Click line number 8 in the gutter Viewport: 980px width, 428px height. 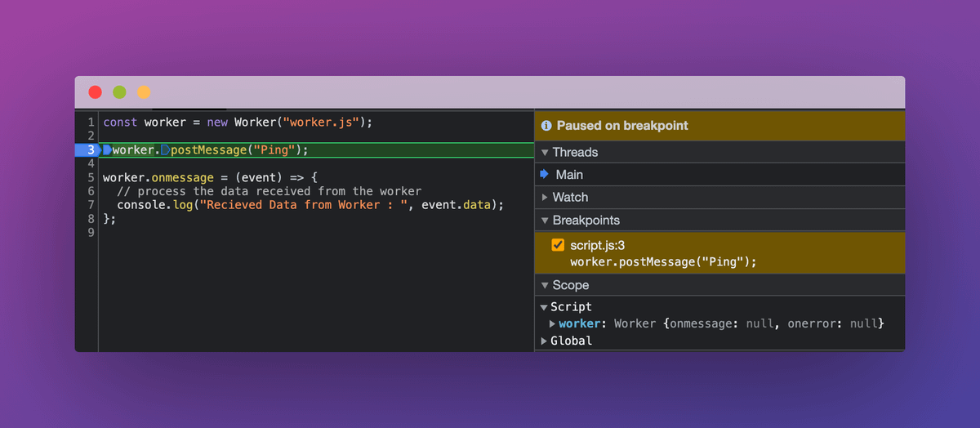click(x=92, y=219)
